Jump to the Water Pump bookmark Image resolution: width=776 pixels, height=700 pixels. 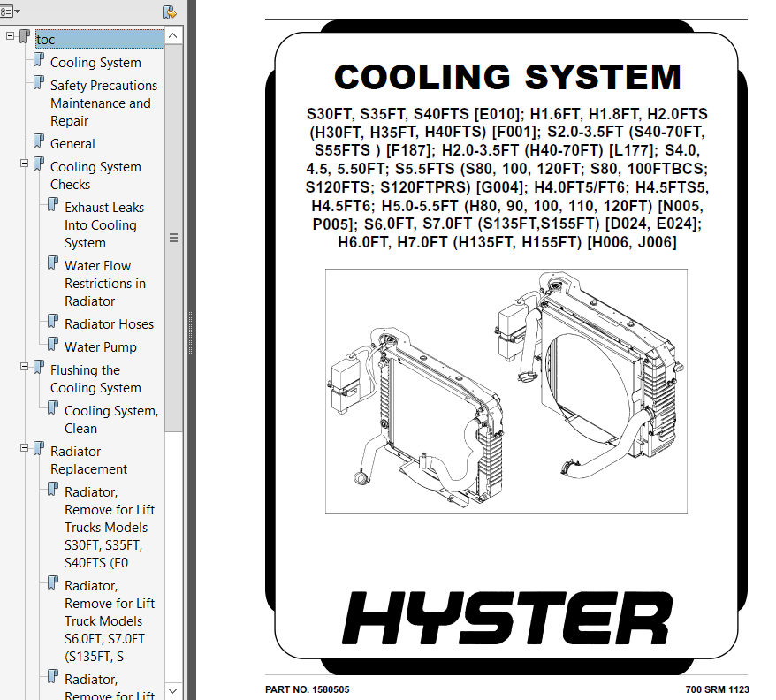(101, 347)
